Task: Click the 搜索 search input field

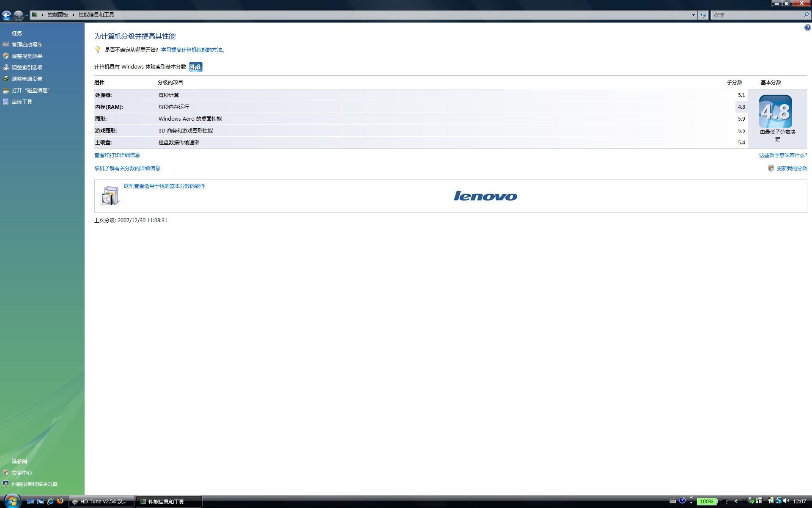Action: coord(756,15)
